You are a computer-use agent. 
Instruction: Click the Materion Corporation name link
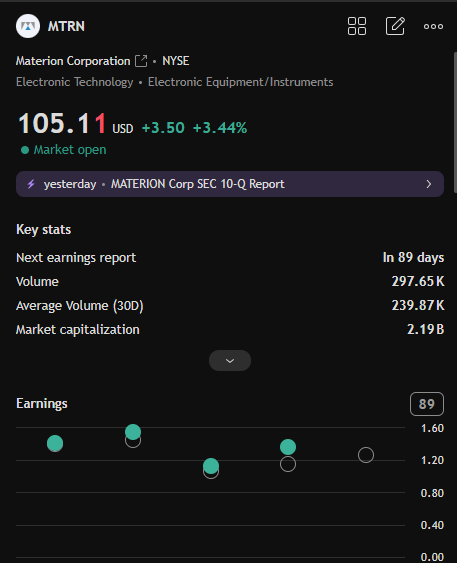pos(73,61)
